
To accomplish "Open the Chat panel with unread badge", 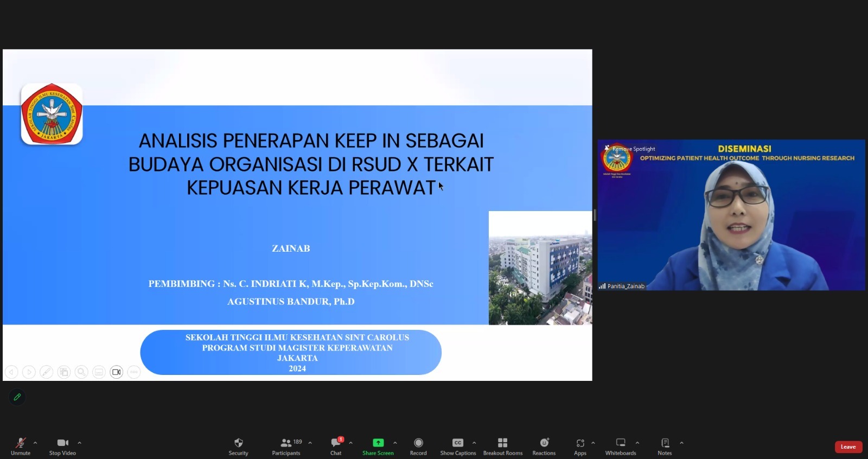I will point(336,447).
